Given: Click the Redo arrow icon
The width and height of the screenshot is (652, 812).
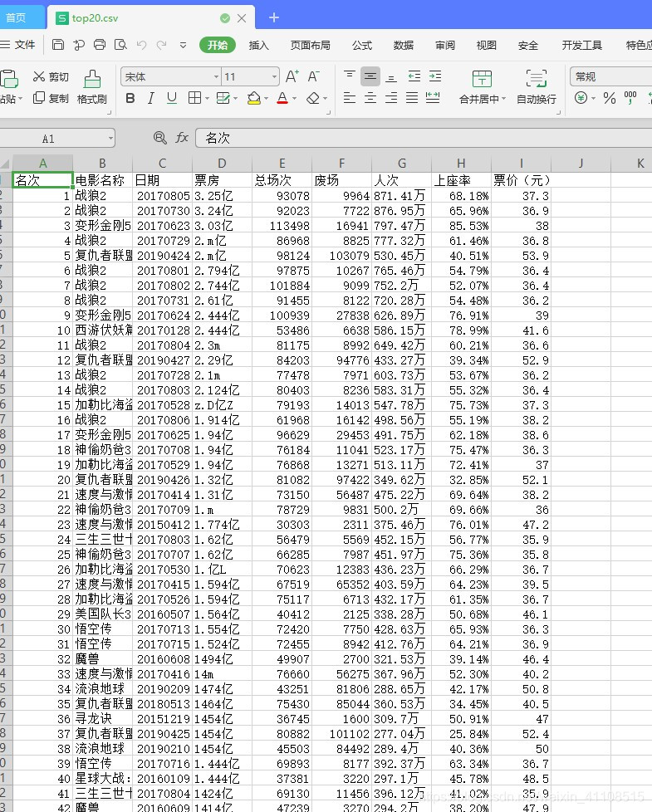Looking at the screenshot, I should click(162, 45).
